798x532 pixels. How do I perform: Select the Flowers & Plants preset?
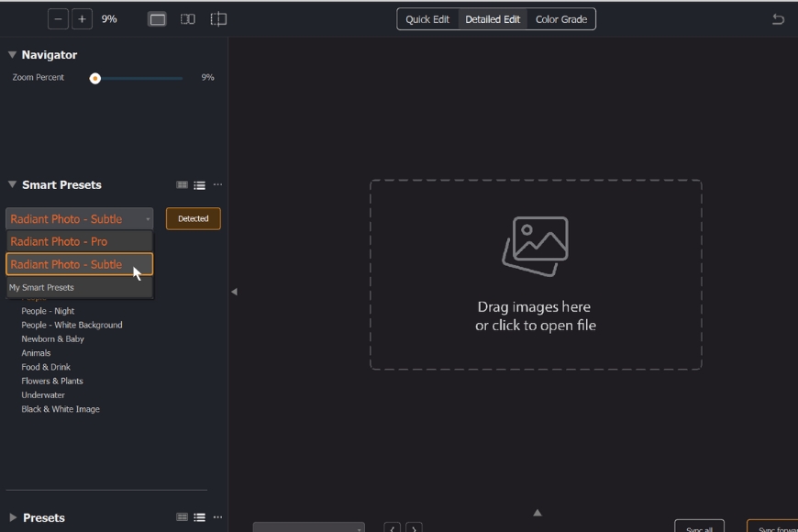[x=52, y=381]
